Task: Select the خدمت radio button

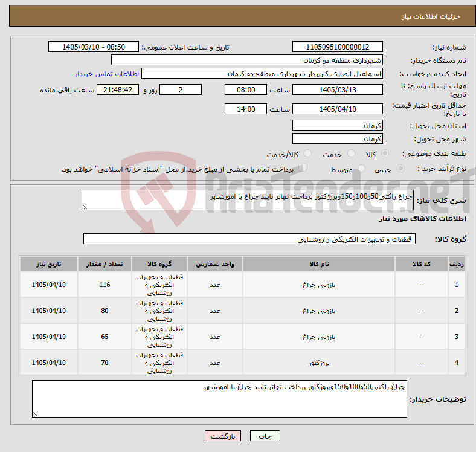Action: point(351,153)
